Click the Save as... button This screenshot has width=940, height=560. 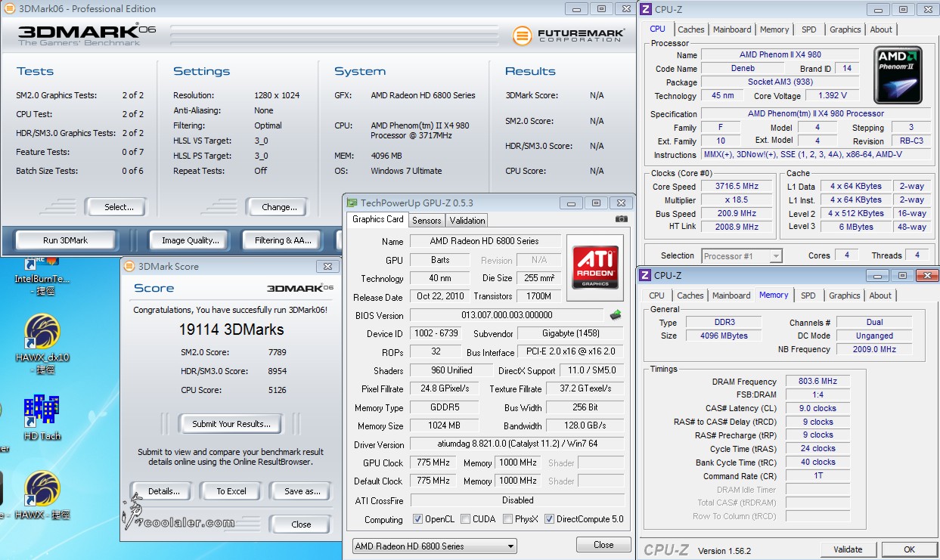(x=302, y=491)
